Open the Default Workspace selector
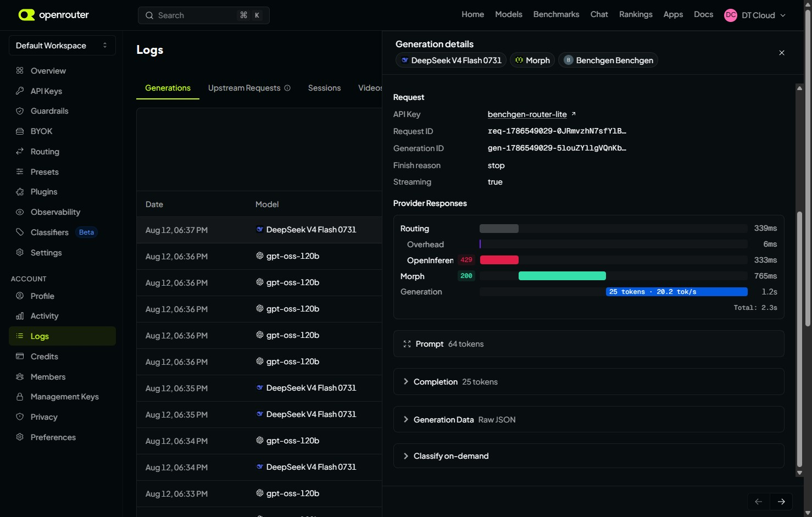This screenshot has height=517, width=812. click(62, 45)
